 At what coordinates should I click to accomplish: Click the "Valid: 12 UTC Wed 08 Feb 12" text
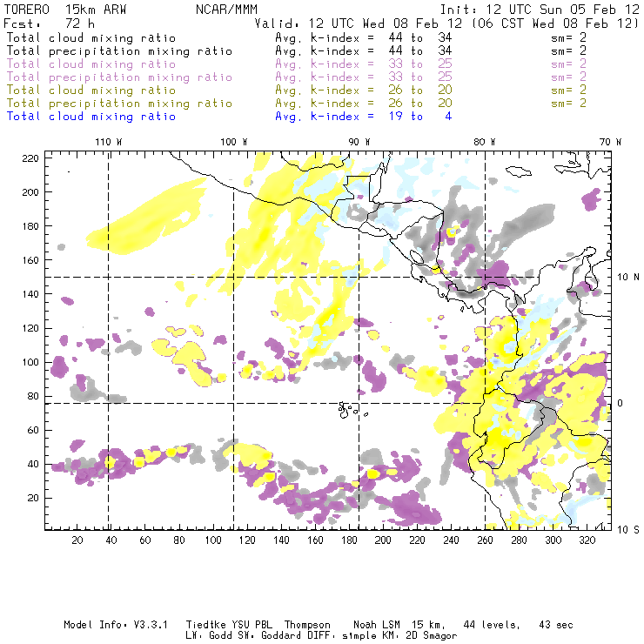click(359, 23)
